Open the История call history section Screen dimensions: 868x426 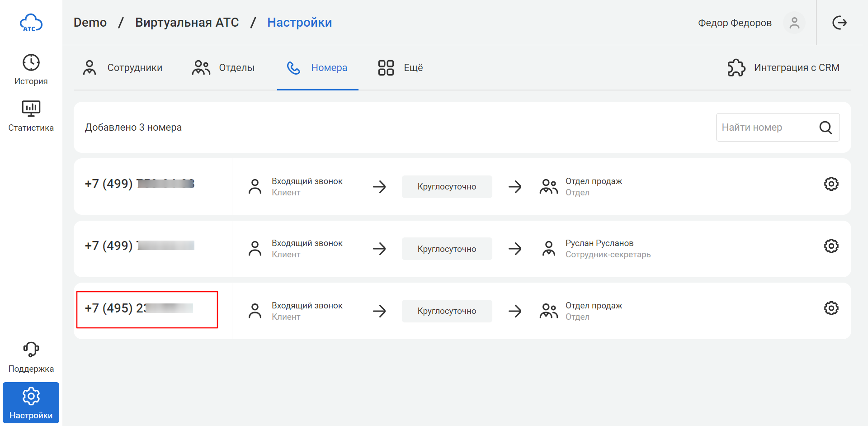(x=31, y=69)
